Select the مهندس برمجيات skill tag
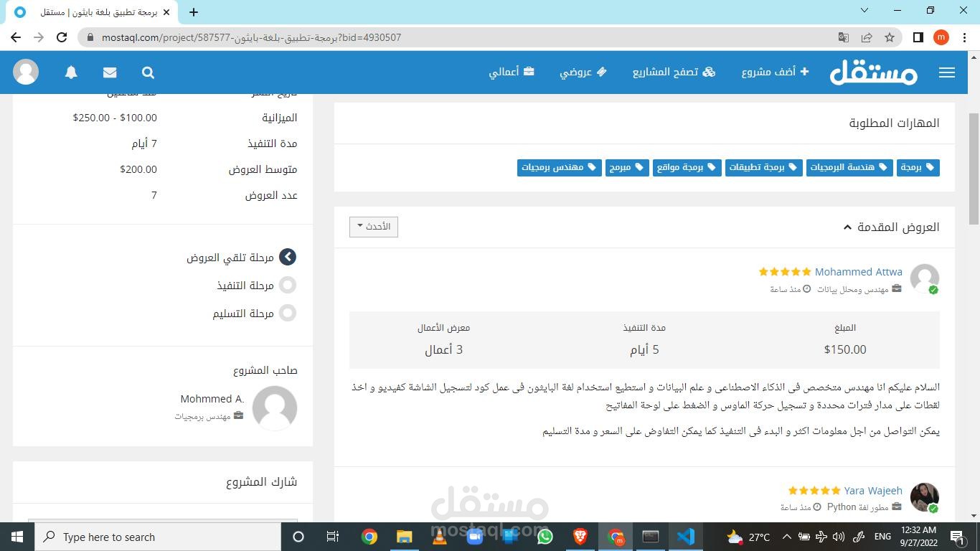The height and width of the screenshot is (551, 980). click(x=559, y=167)
